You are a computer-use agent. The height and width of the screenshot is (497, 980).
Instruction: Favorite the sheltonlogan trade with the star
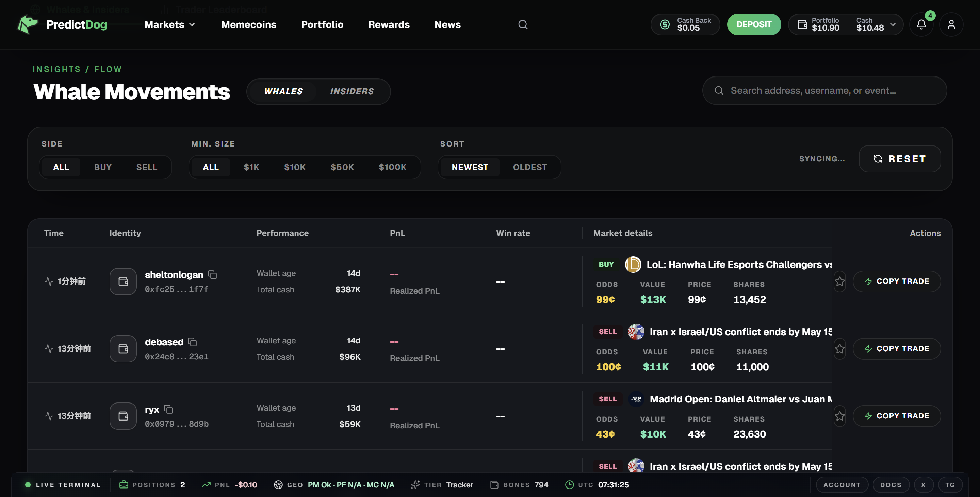tap(839, 281)
